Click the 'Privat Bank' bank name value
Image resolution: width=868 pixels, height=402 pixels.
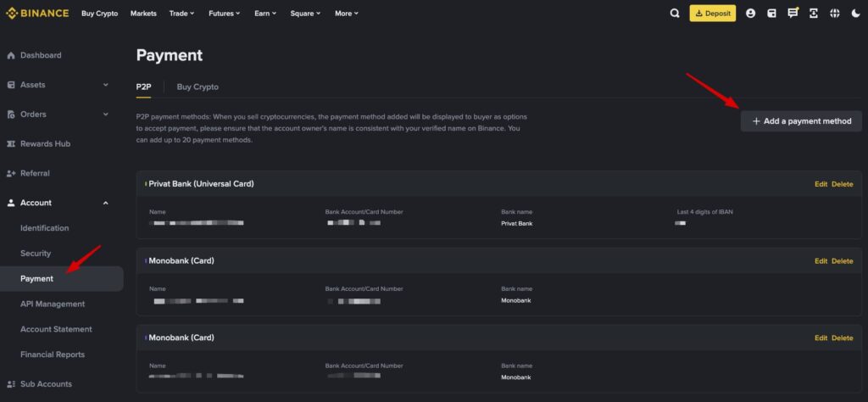[516, 224]
